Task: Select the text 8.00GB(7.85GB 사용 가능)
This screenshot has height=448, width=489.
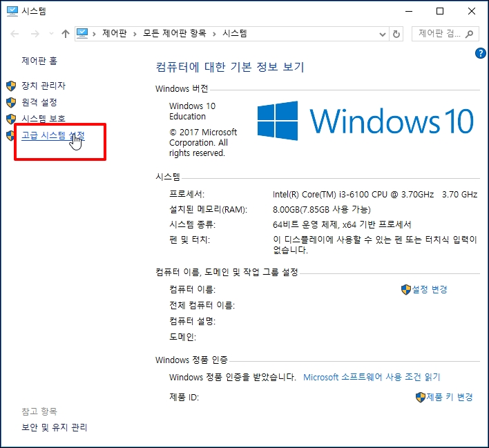Action: (x=322, y=209)
